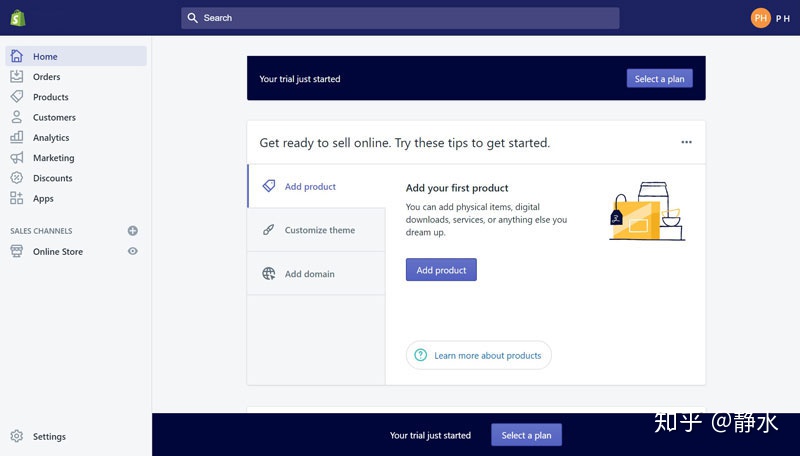
Task: Click the Home house icon
Action: click(x=17, y=56)
